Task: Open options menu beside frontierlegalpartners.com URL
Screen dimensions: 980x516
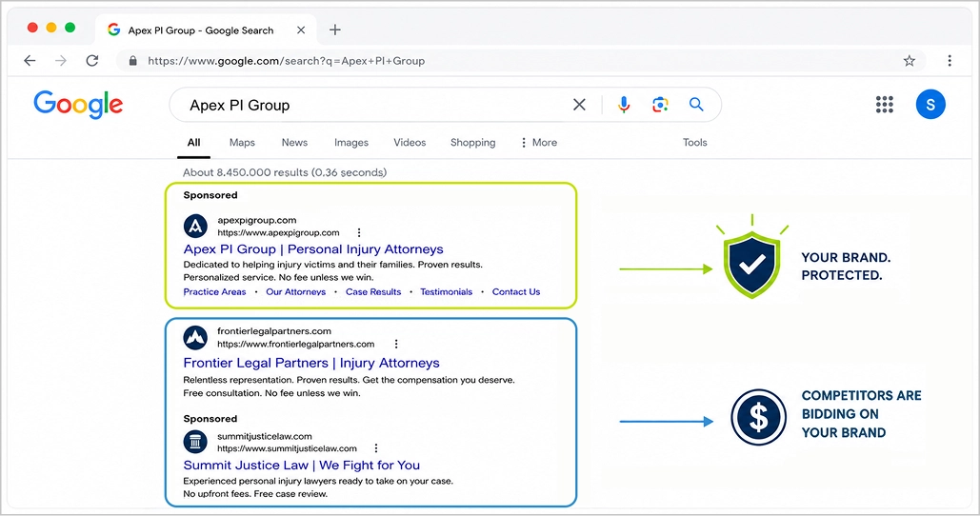Action: [x=395, y=344]
